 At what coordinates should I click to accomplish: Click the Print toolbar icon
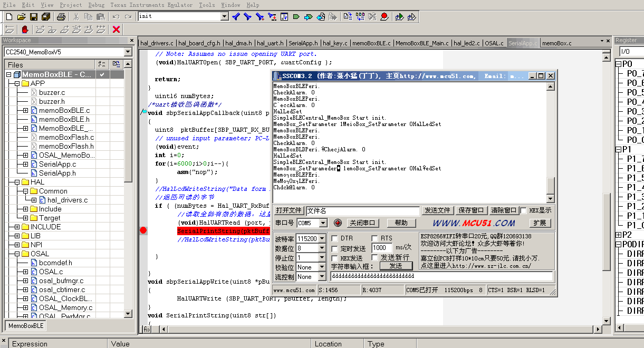61,17
